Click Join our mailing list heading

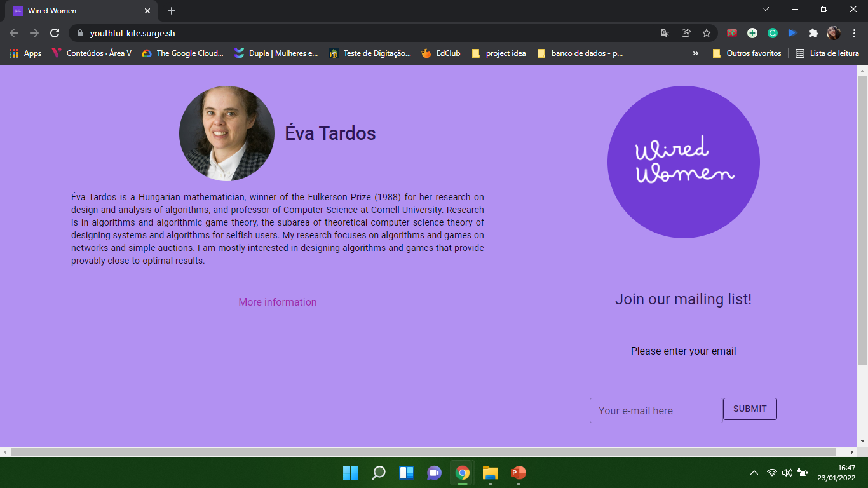tap(684, 299)
